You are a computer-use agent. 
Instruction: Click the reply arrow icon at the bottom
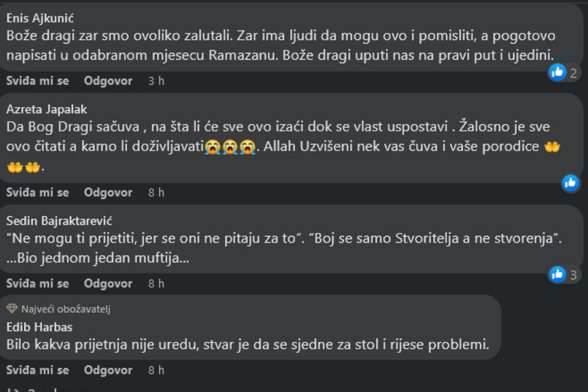click(x=14, y=390)
